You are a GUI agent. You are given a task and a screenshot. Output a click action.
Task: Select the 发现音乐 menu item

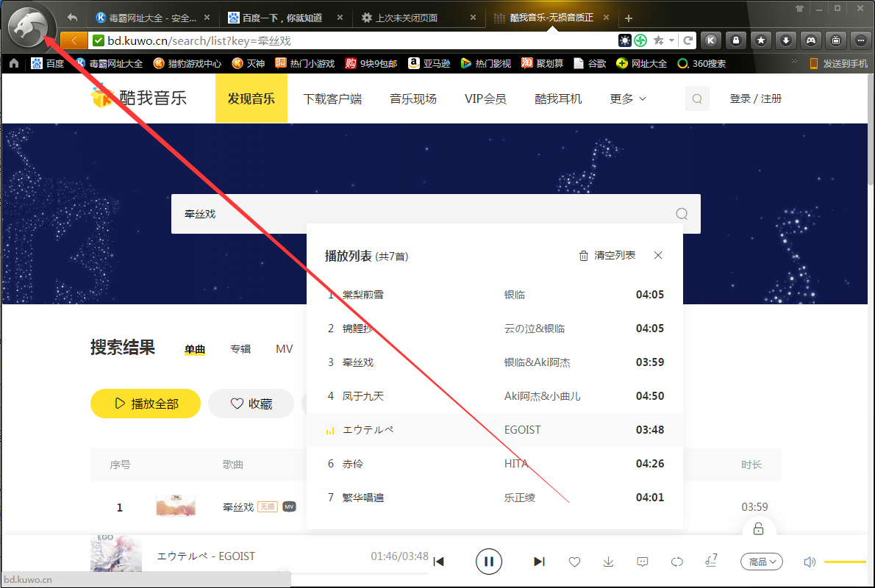coord(251,98)
